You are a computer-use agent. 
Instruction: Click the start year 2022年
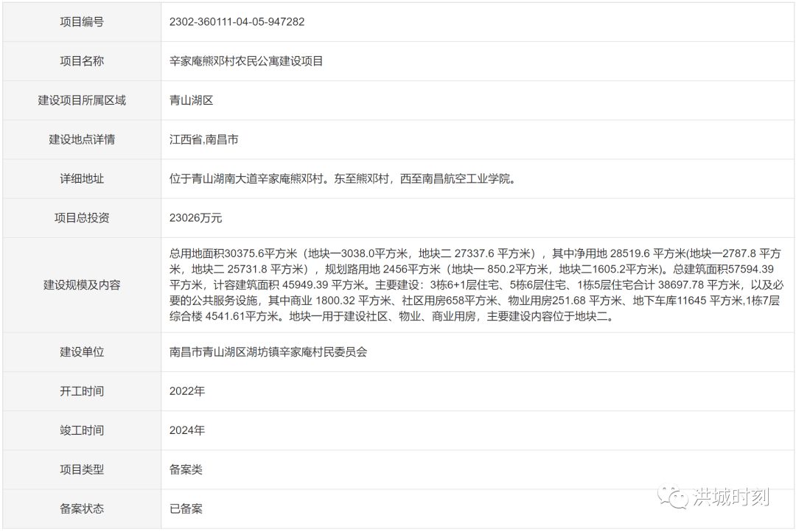click(x=187, y=391)
